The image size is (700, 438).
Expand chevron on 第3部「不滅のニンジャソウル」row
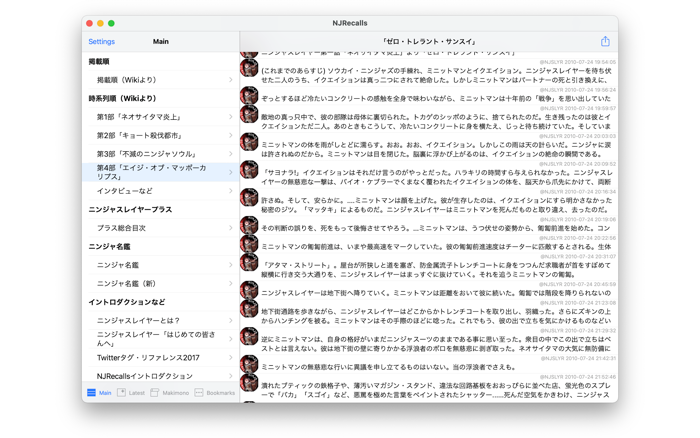[231, 154]
